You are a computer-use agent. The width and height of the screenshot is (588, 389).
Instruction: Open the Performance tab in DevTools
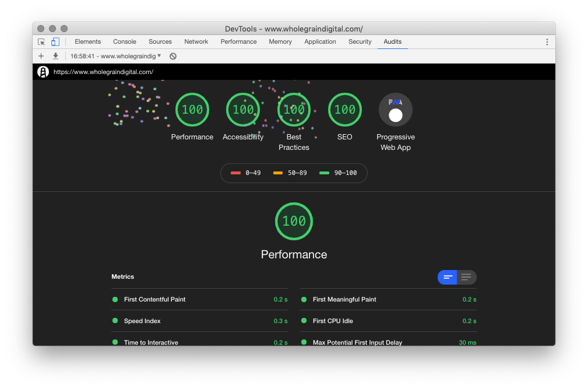point(238,41)
